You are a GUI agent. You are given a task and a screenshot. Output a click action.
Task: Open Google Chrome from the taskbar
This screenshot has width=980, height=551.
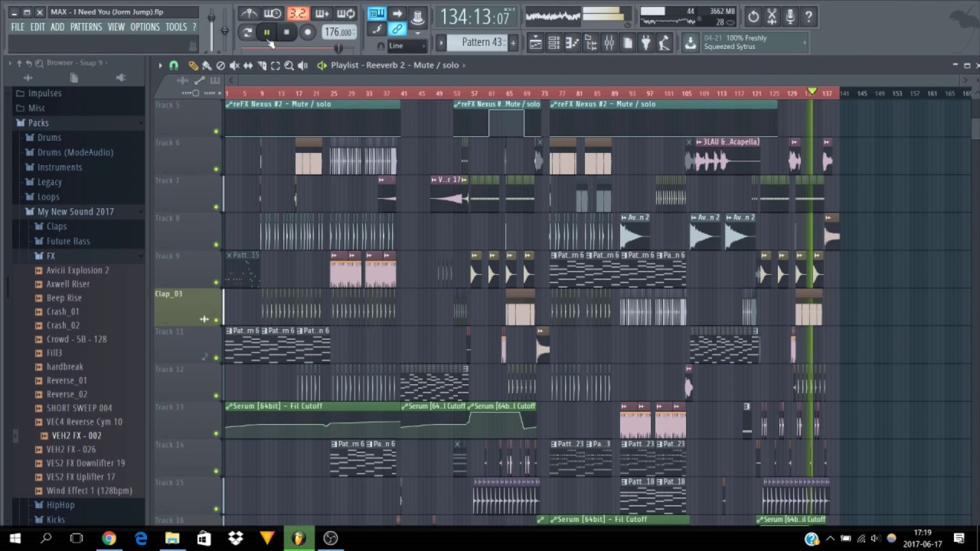[x=109, y=539]
